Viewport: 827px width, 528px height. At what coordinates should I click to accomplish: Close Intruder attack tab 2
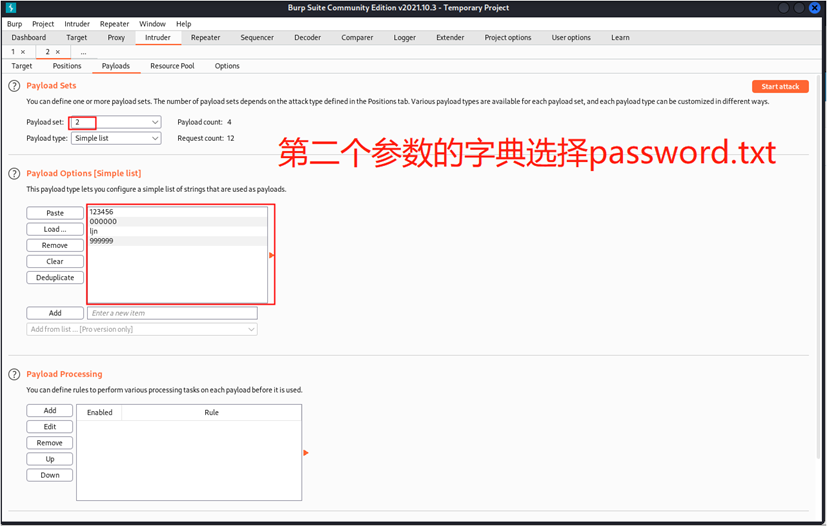pos(57,52)
